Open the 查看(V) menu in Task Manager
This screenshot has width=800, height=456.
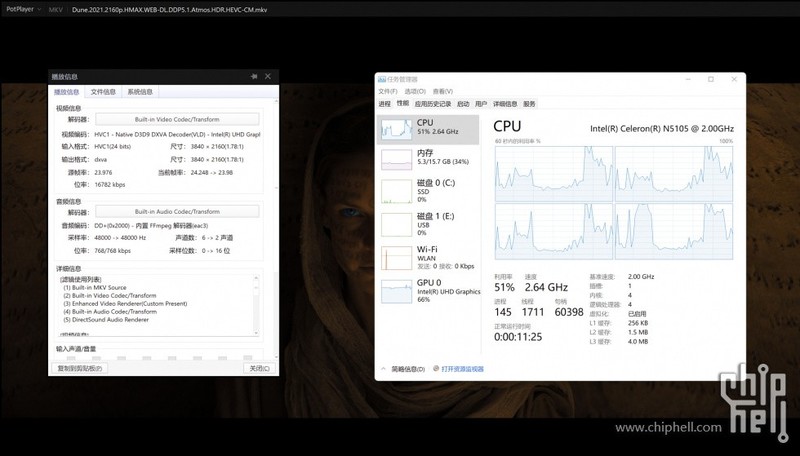coord(442,91)
